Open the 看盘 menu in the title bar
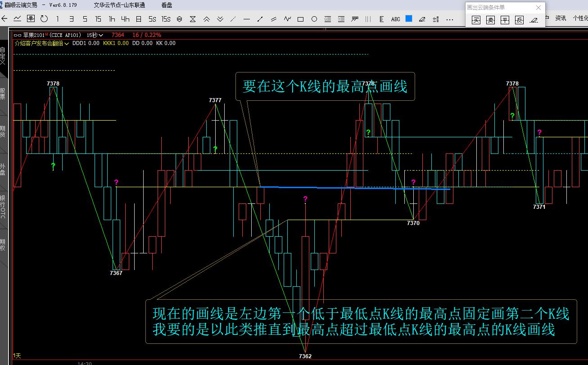Viewport: 588px width, 365px height. pos(167,5)
